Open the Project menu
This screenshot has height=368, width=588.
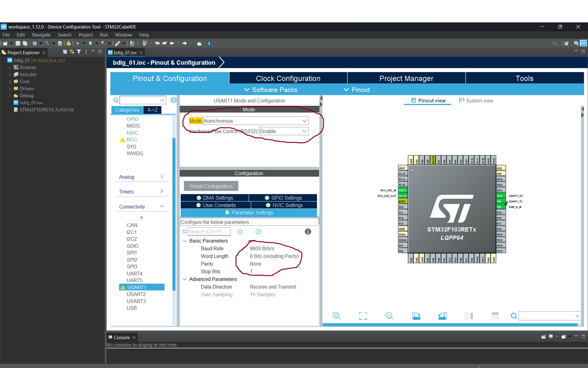click(85, 35)
